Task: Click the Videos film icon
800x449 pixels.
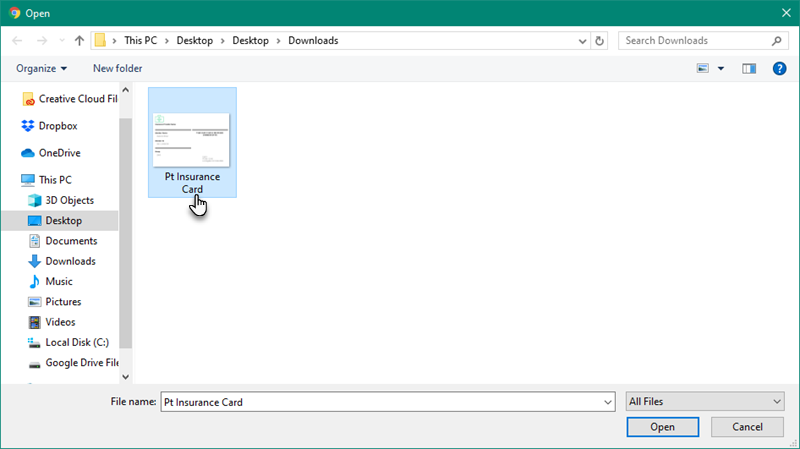Action: [x=34, y=322]
